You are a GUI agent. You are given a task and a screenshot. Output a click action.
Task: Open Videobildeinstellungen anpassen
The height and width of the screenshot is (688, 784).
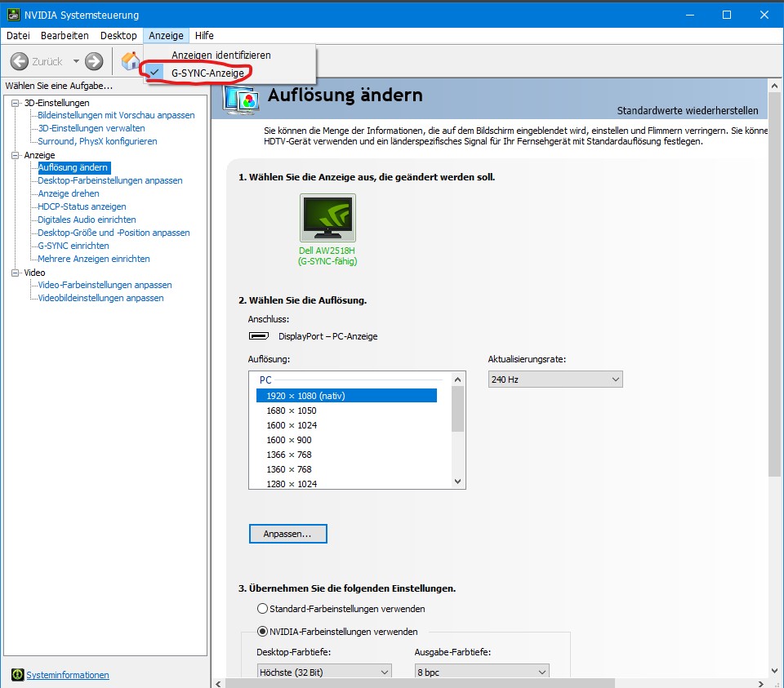pyautogui.click(x=101, y=298)
